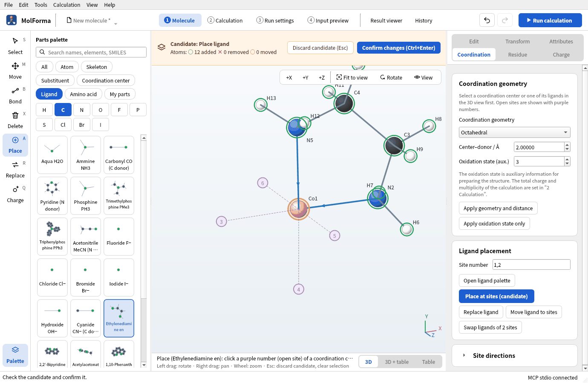
Task: Pick the Ammine NH3 ligand thumbnail
Action: pos(86,155)
